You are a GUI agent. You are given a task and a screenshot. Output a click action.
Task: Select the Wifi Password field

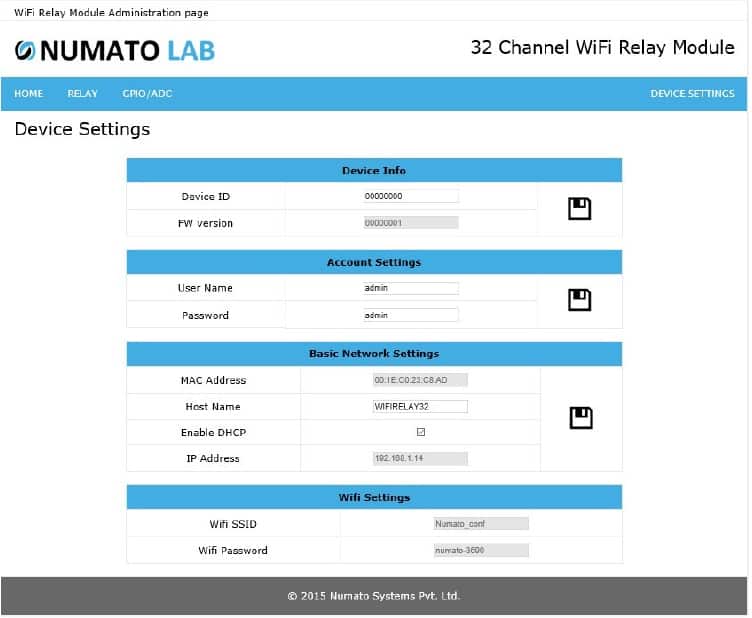click(480, 550)
